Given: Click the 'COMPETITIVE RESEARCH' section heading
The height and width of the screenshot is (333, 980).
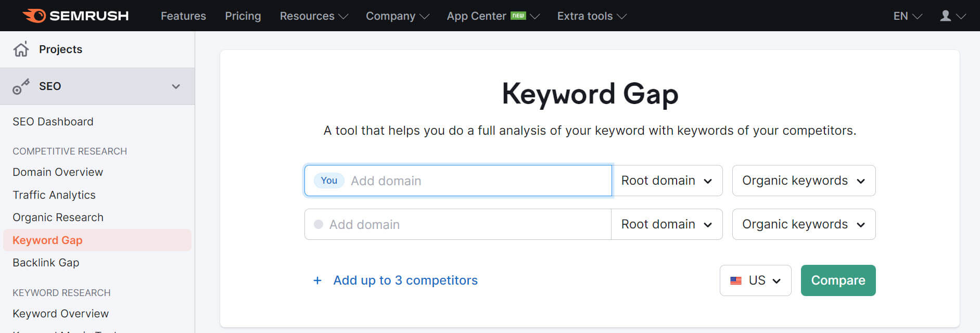Looking at the screenshot, I should coord(70,151).
